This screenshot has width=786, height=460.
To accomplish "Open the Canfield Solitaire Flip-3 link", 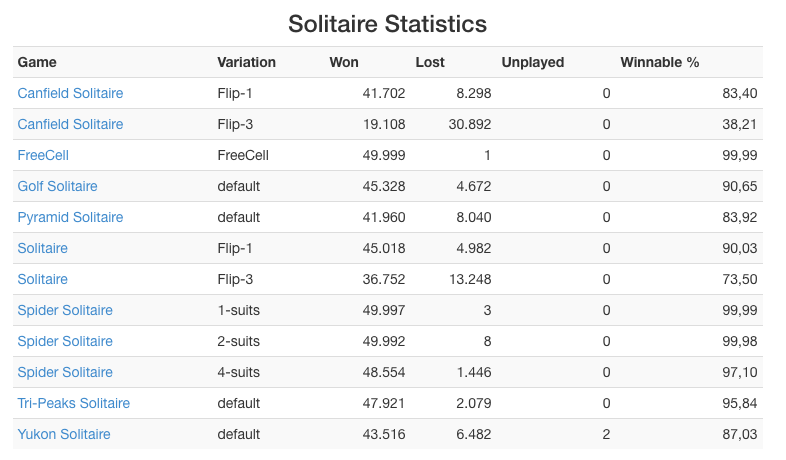I will (x=70, y=124).
